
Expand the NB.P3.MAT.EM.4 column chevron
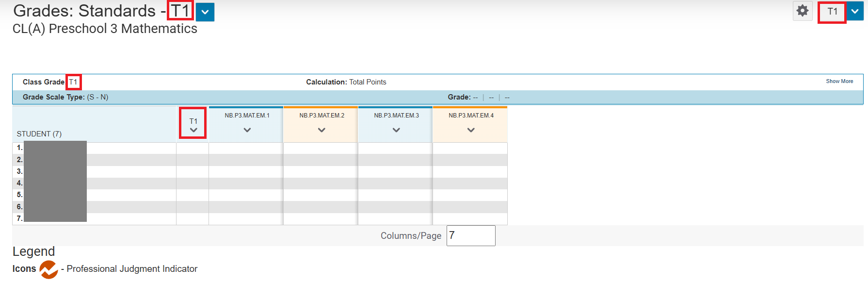[471, 130]
